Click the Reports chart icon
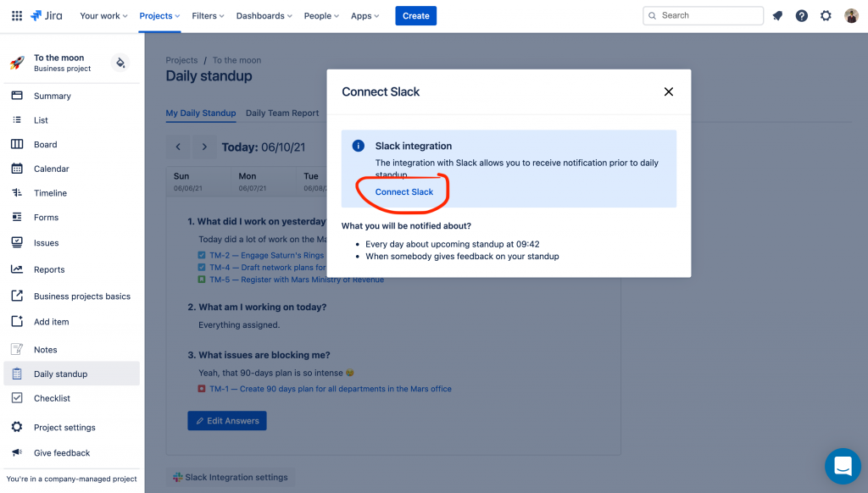The image size is (868, 493). click(x=17, y=269)
